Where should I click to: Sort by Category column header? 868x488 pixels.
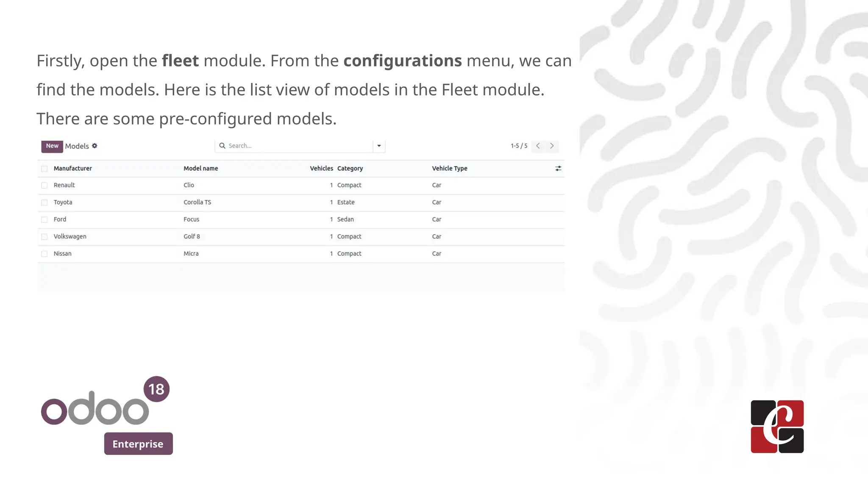[350, 169]
